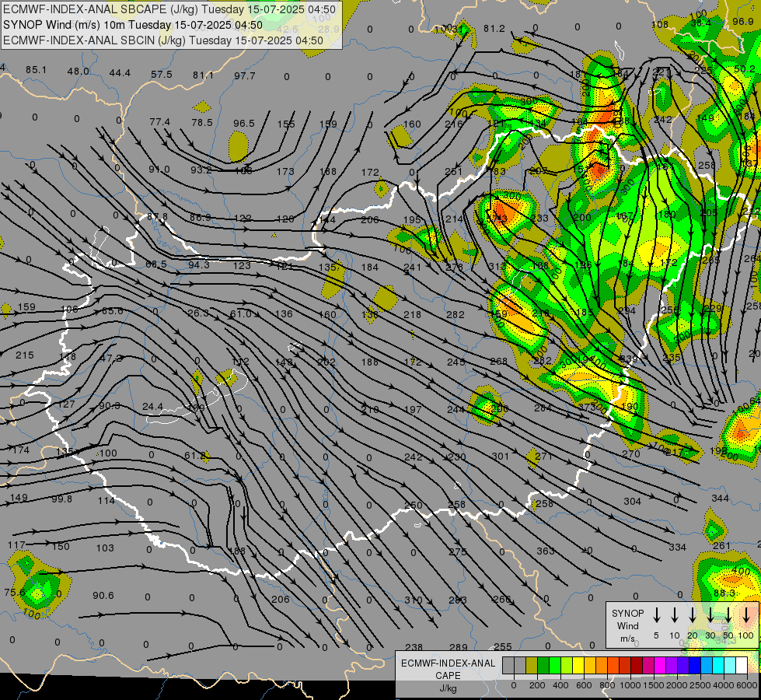Click the '6000' tick label on CAPE scale
The image size is (761, 700).
(x=748, y=685)
